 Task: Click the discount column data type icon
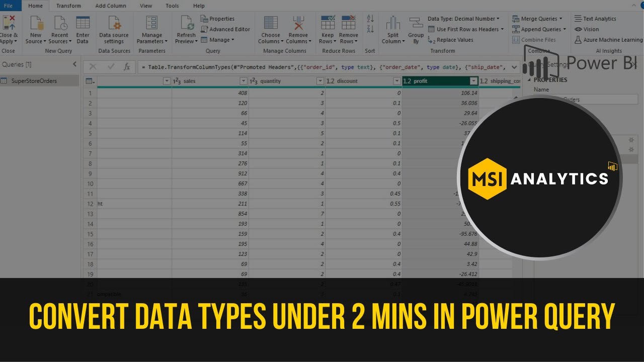click(331, 81)
